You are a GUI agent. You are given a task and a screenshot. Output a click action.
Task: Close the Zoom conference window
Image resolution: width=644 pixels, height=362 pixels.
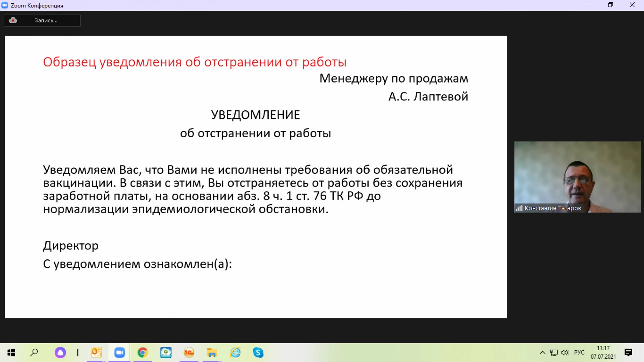click(632, 5)
